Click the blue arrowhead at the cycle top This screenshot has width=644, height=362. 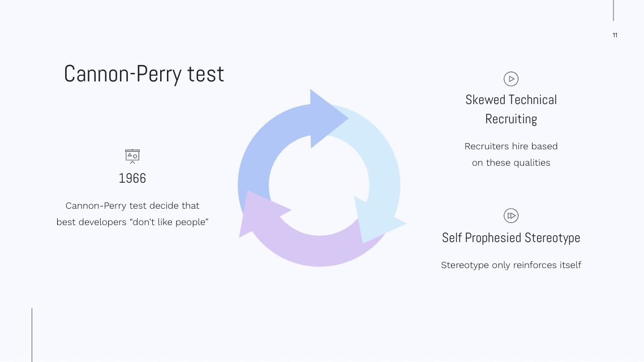point(327,118)
